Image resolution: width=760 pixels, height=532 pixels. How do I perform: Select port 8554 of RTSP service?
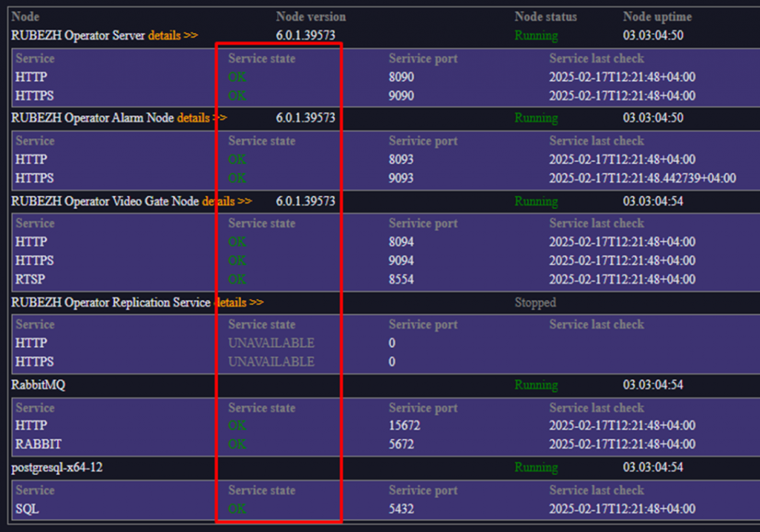401,280
